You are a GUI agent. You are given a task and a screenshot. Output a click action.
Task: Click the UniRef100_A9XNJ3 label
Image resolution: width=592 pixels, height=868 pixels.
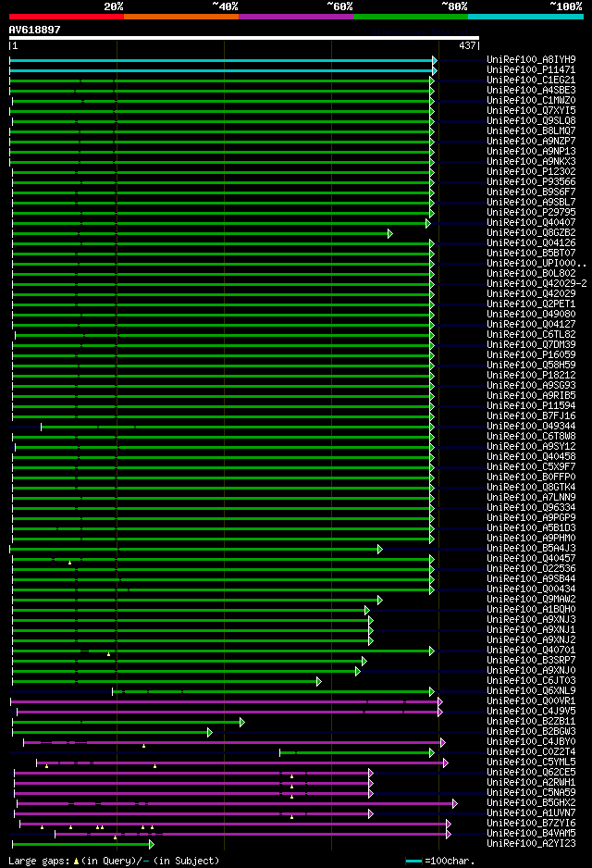pos(531,619)
